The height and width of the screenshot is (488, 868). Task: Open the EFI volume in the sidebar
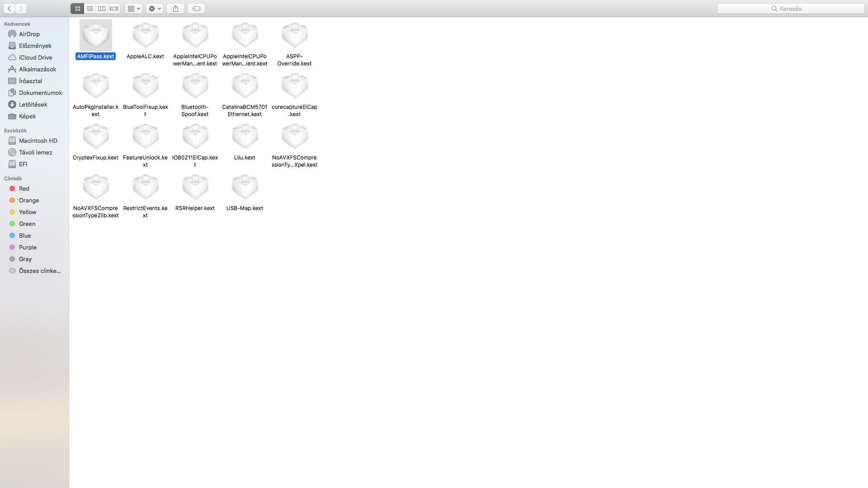click(x=23, y=164)
